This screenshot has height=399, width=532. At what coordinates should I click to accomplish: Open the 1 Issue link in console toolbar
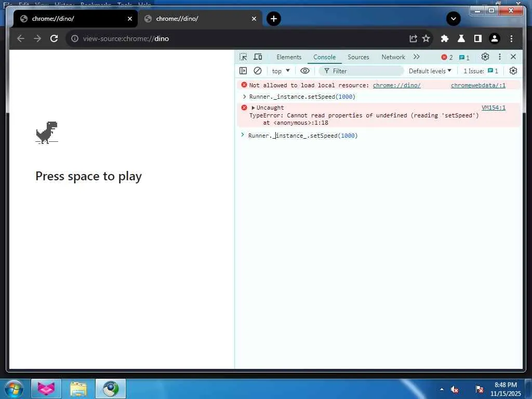[x=481, y=71]
